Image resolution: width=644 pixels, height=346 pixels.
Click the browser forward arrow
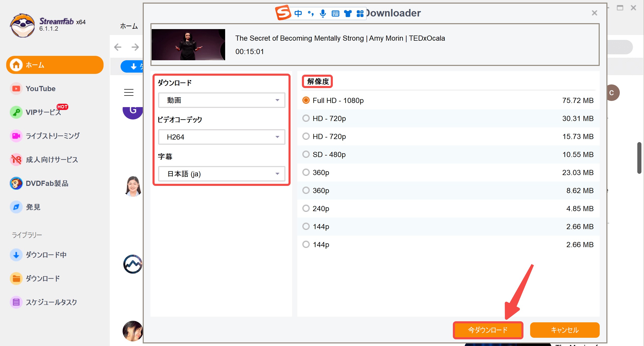point(135,47)
